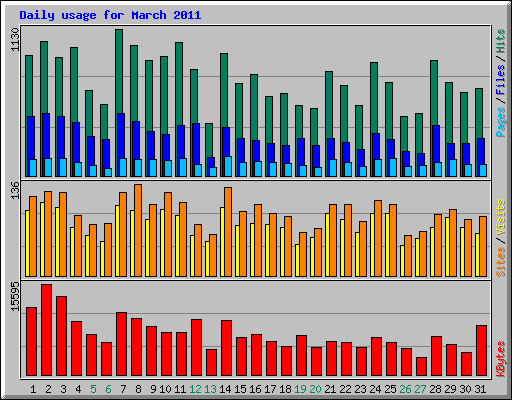Select the red KBytes bar for day 12
Image resolution: width=512 pixels, height=400 pixels.
[197, 348]
